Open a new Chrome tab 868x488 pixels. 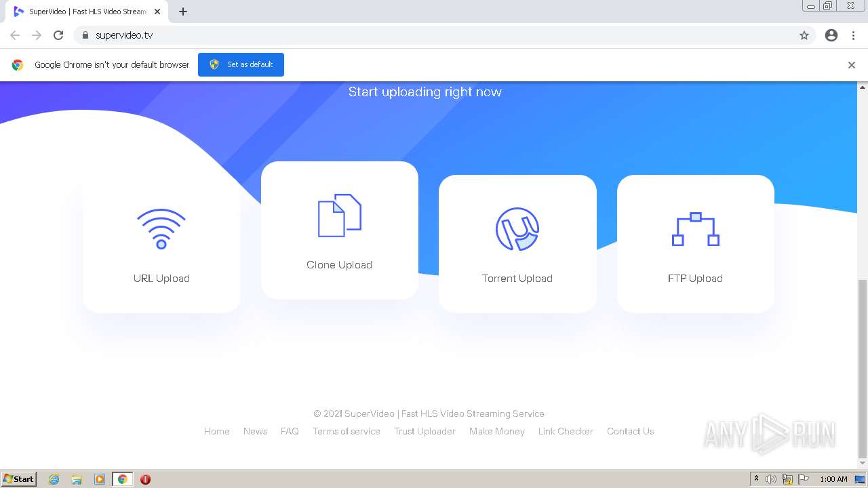(183, 12)
